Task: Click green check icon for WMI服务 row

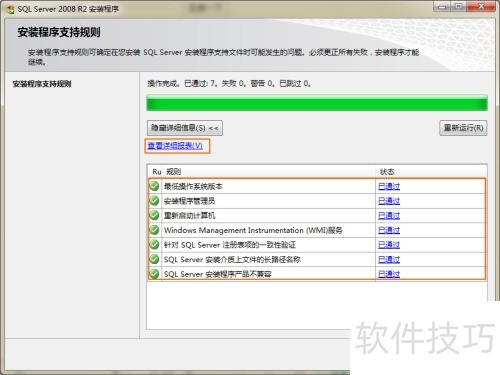Action: tap(154, 230)
